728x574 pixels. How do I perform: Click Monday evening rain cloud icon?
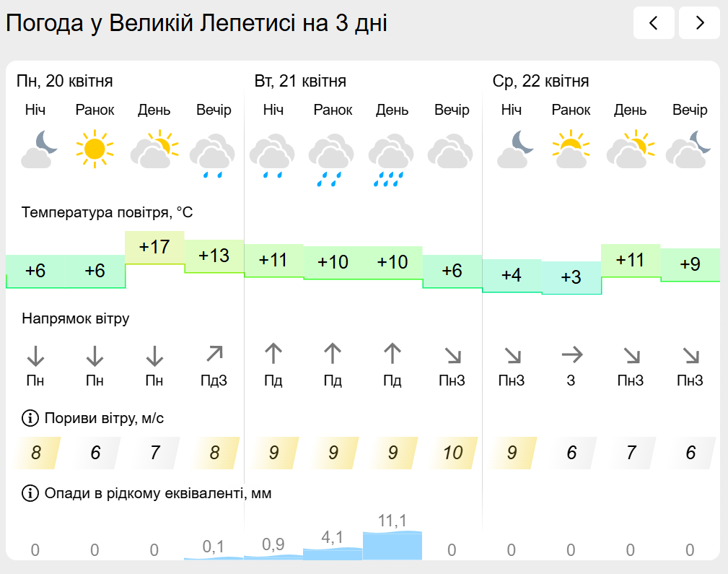[x=213, y=159]
